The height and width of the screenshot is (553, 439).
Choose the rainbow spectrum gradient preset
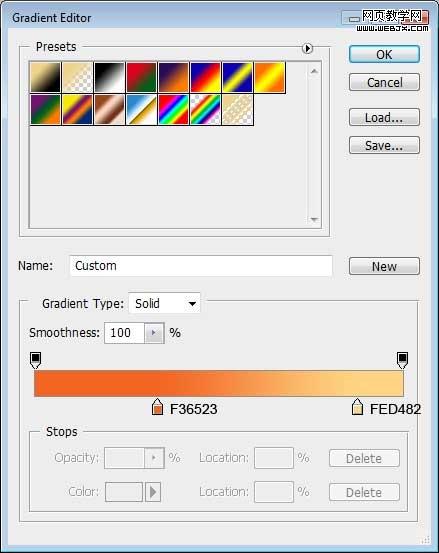(173, 109)
